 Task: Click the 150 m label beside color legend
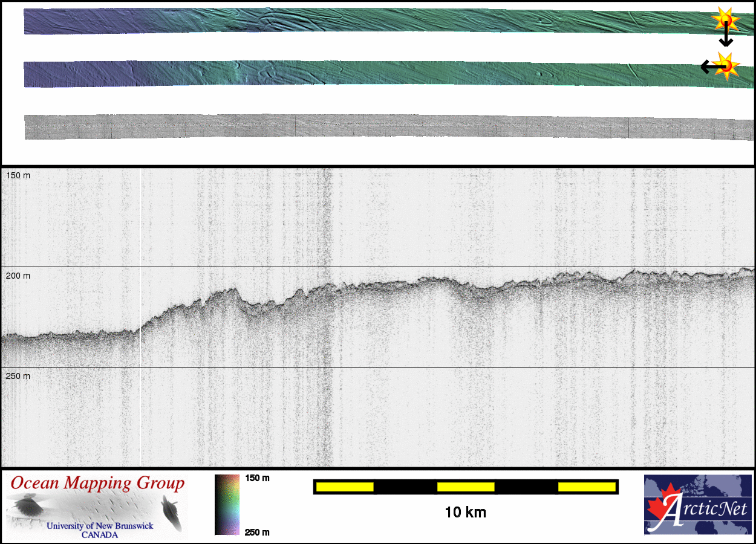[x=257, y=478]
